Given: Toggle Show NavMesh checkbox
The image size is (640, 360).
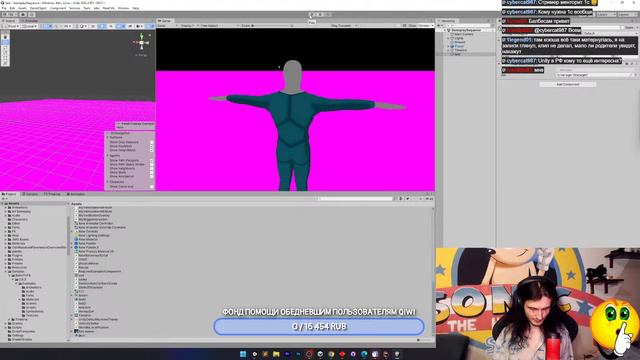Looking at the screenshot, I should click(152, 146).
